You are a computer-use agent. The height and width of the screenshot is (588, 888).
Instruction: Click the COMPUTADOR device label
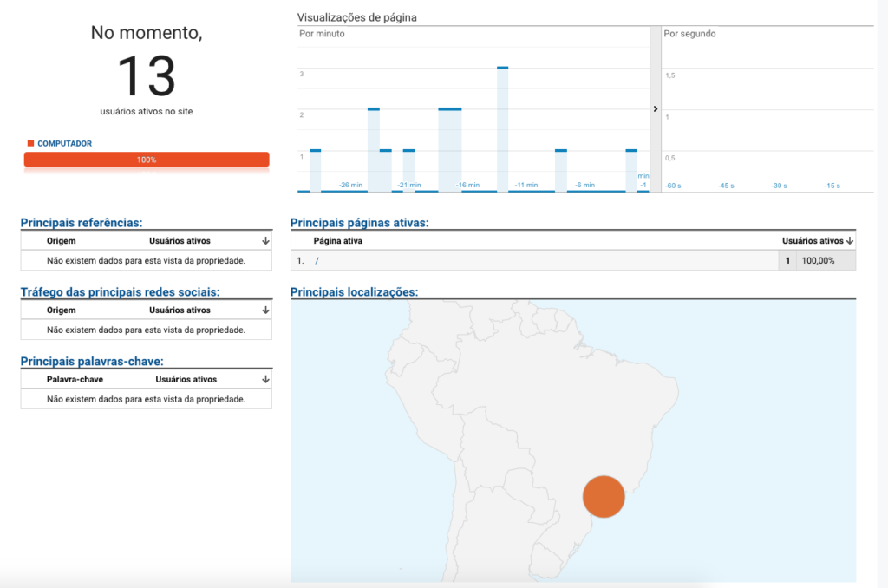[x=64, y=143]
